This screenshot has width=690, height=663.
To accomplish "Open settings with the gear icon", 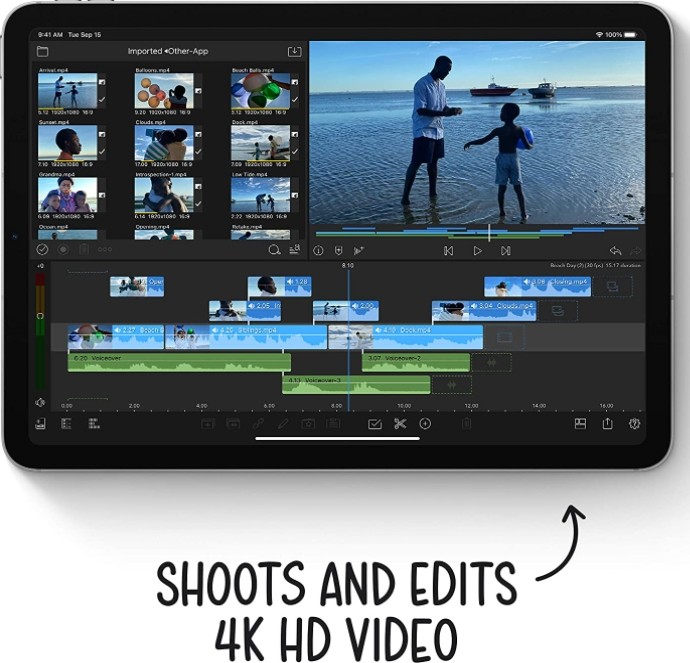I will coord(634,424).
